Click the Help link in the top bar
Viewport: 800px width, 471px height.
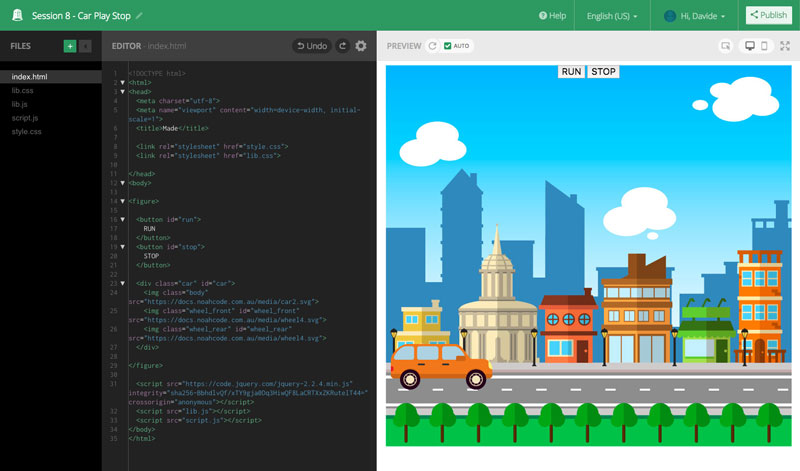tap(553, 16)
